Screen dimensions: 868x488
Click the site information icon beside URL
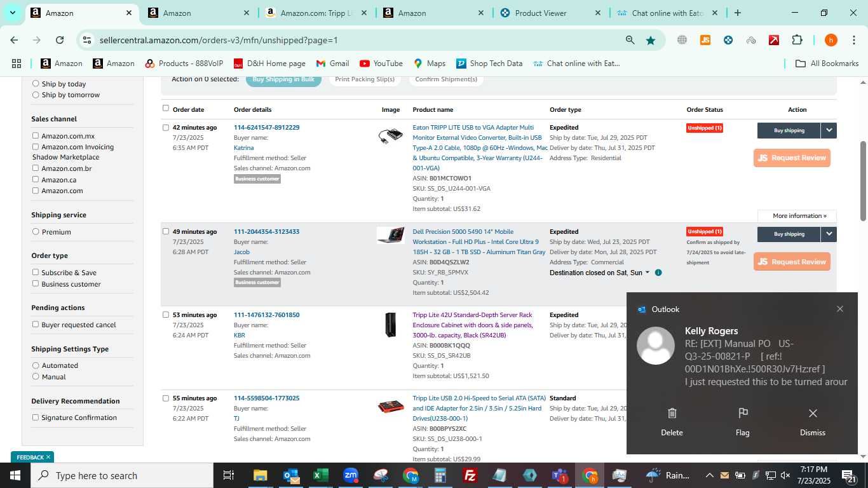pyautogui.click(x=88, y=40)
